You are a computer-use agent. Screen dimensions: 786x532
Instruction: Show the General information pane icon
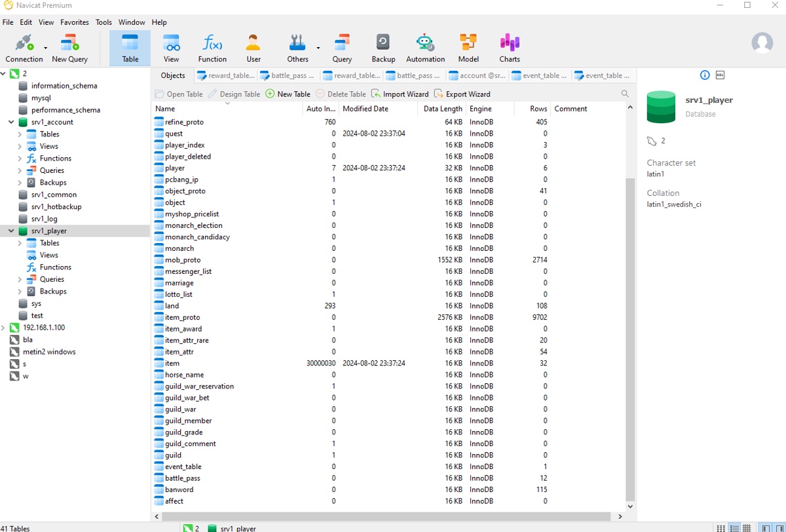click(x=705, y=75)
